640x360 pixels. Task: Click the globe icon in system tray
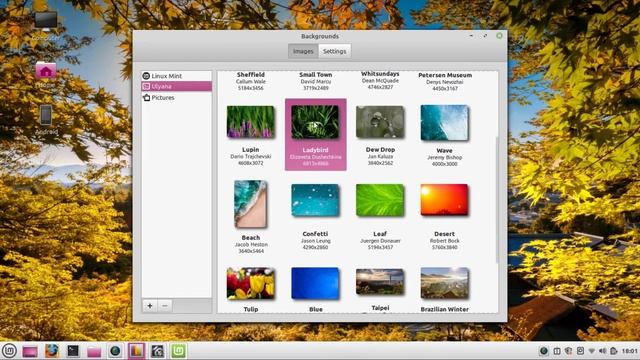point(544,351)
